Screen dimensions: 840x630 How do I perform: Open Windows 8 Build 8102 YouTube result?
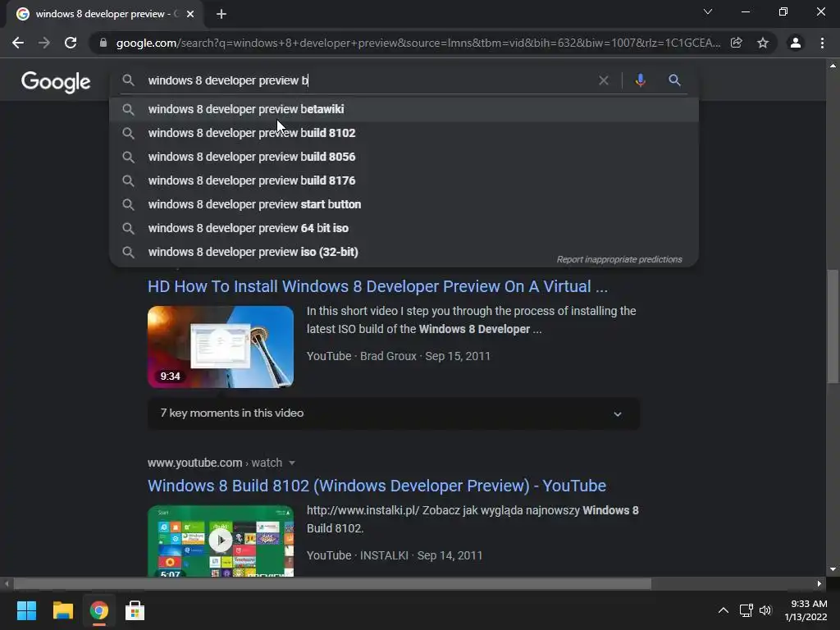point(377,486)
